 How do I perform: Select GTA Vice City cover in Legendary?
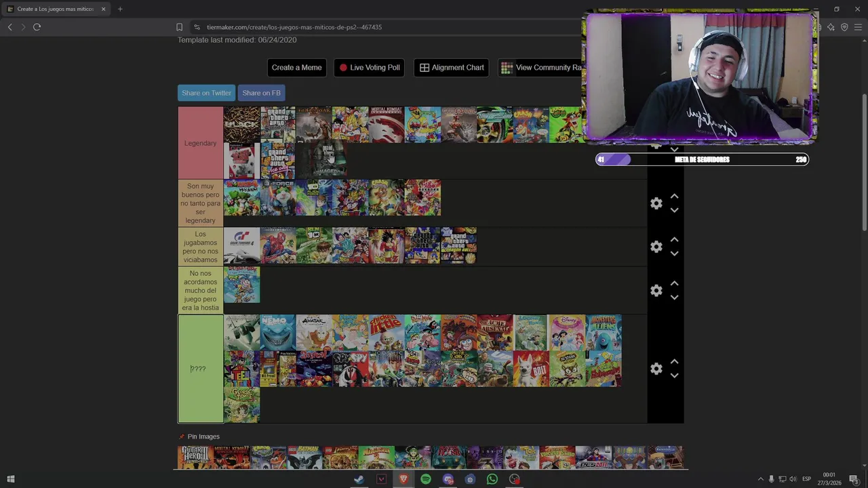pyautogui.click(x=278, y=161)
